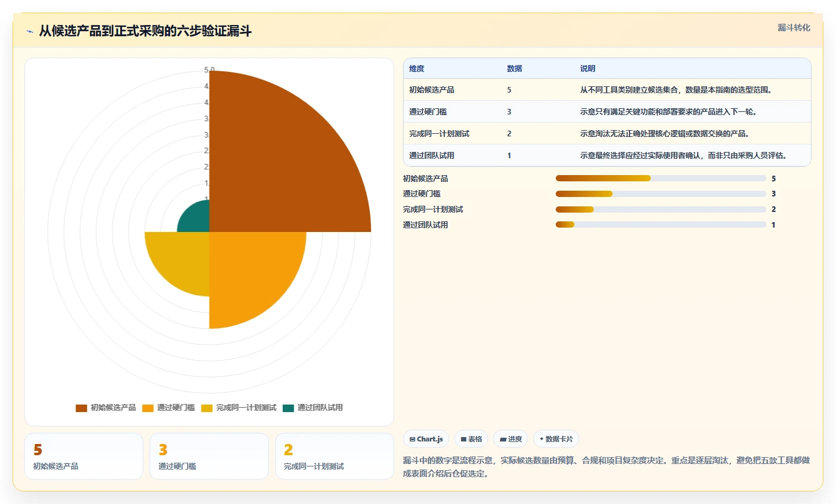Click the 维度 column header
Viewport: 836px width, 504px height.
point(417,69)
